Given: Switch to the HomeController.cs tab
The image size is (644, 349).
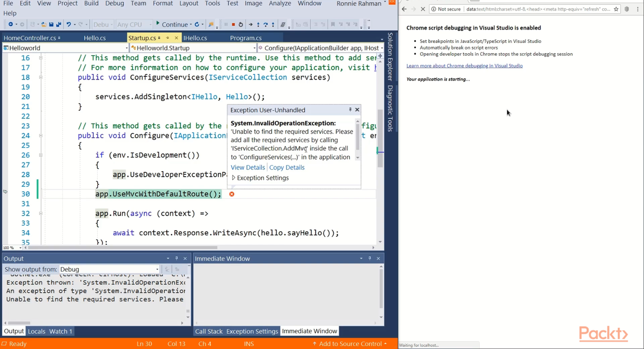Looking at the screenshot, I should 31,38.
